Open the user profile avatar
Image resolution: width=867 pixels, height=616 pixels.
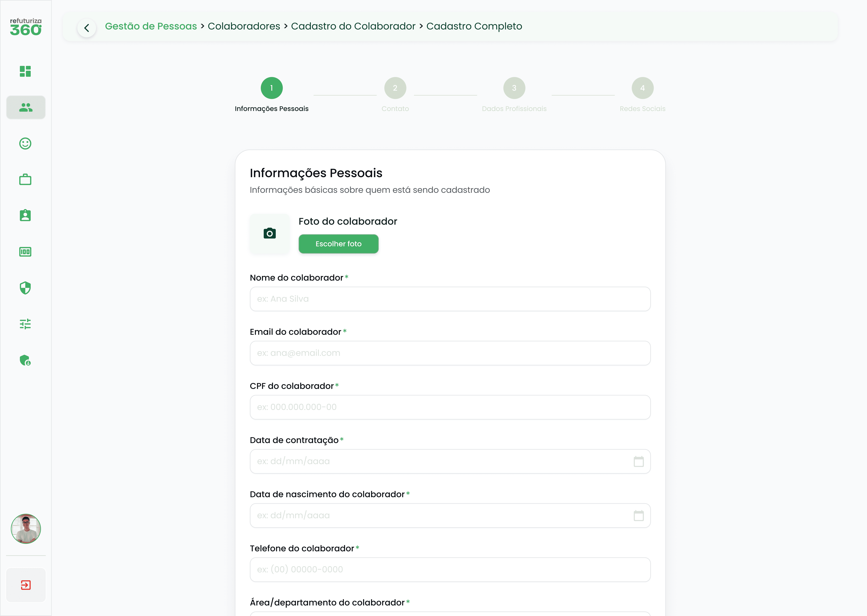[26, 529]
